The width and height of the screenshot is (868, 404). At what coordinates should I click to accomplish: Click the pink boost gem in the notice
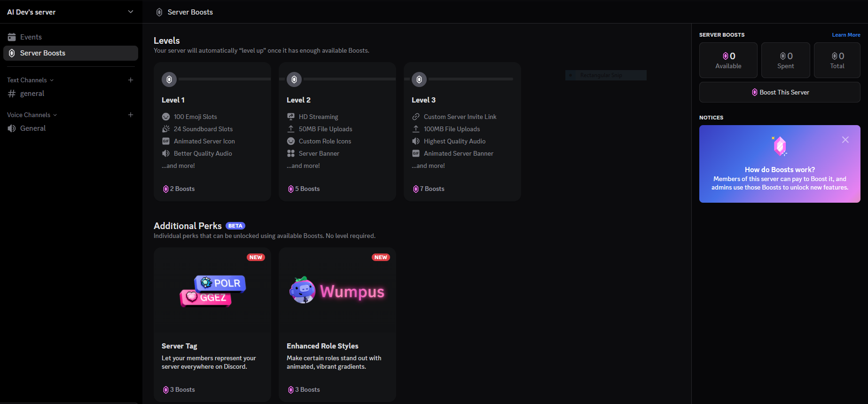pos(780,146)
